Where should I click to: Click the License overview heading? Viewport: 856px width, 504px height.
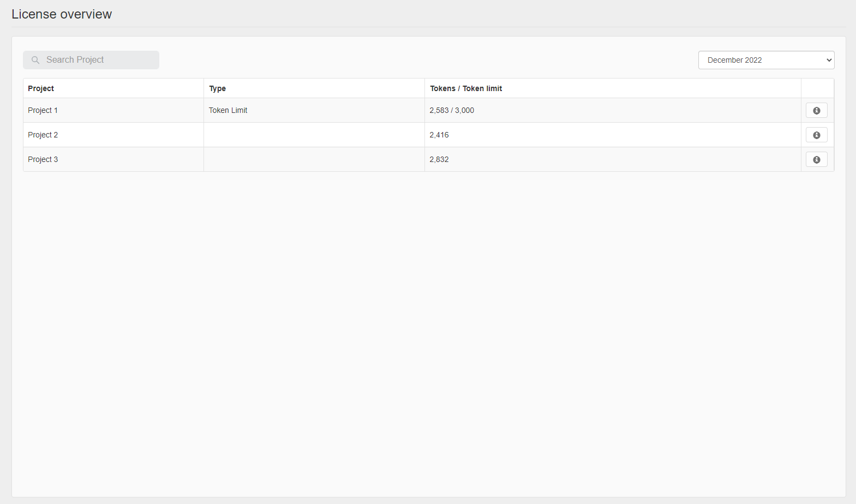pyautogui.click(x=62, y=14)
